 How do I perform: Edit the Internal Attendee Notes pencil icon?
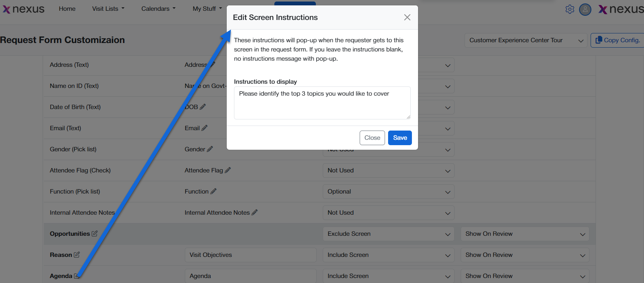point(254,212)
